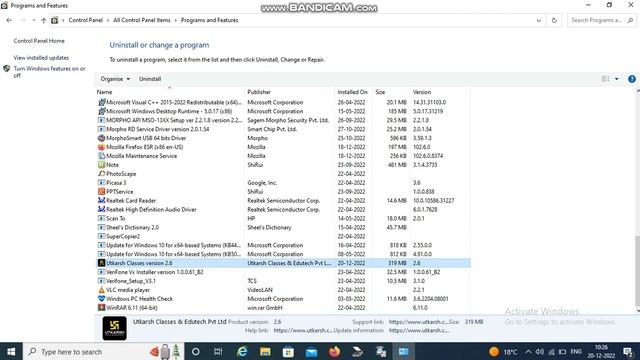Click the change view icon
The image size is (640, 360).
coord(606,79)
